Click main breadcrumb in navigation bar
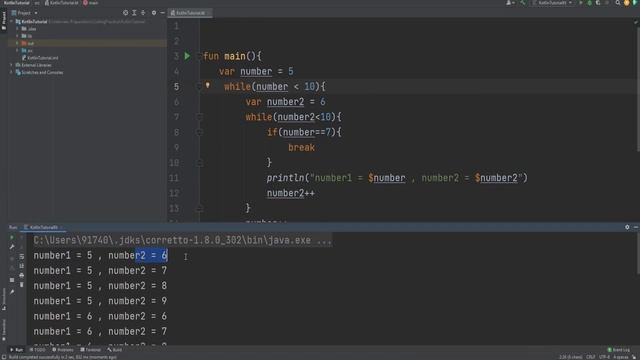The height and width of the screenshot is (360, 640). pyautogui.click(x=91, y=3)
